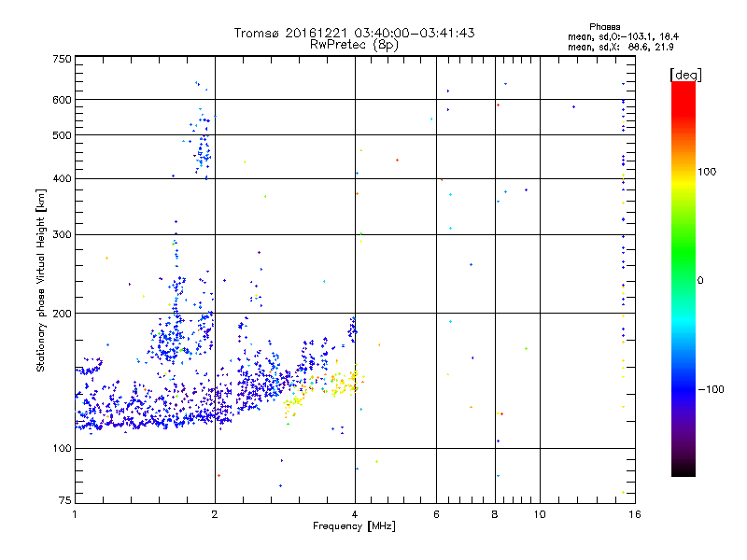This screenshot has width=747, height=560.
Task: Click the 'Phases' heading
Action: [x=604, y=27]
